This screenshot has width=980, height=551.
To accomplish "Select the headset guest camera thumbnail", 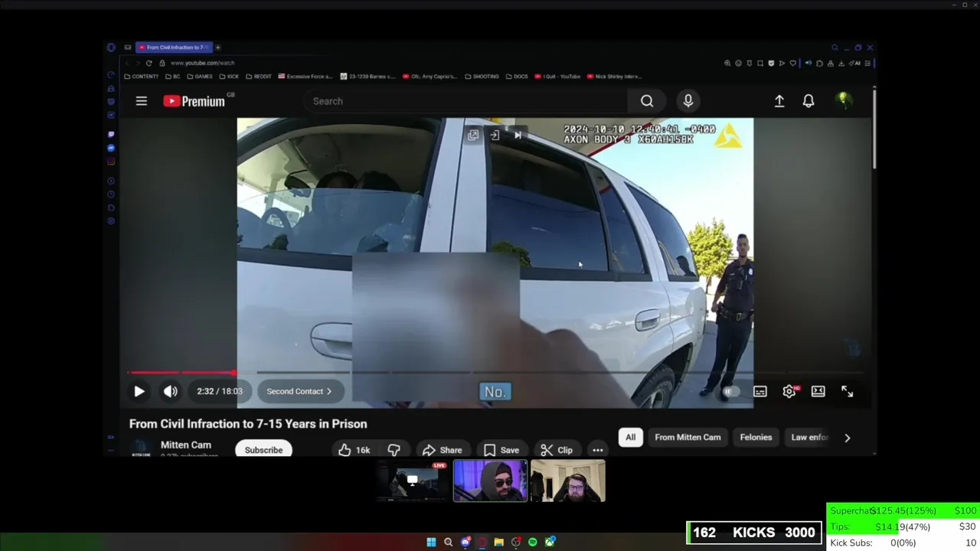I will click(568, 481).
